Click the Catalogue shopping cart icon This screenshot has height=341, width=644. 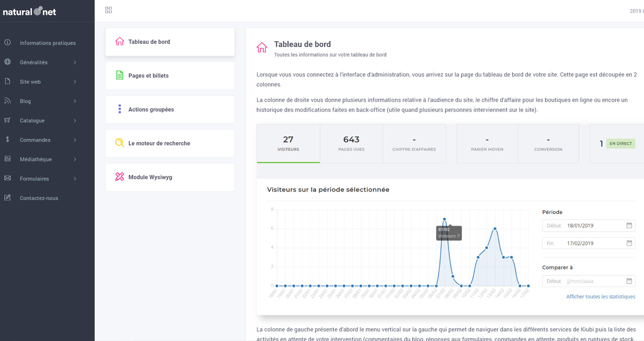(x=8, y=120)
